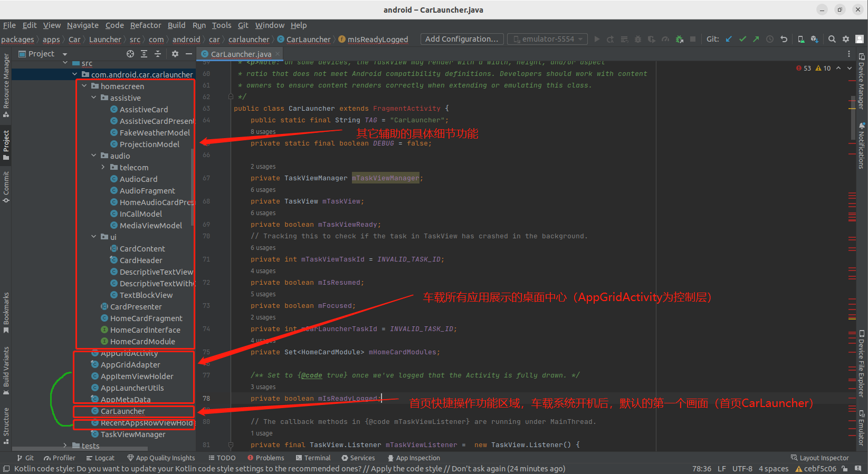Viewport: 868px width, 474px height.
Task: Expand the telecom folder
Action: (103, 167)
